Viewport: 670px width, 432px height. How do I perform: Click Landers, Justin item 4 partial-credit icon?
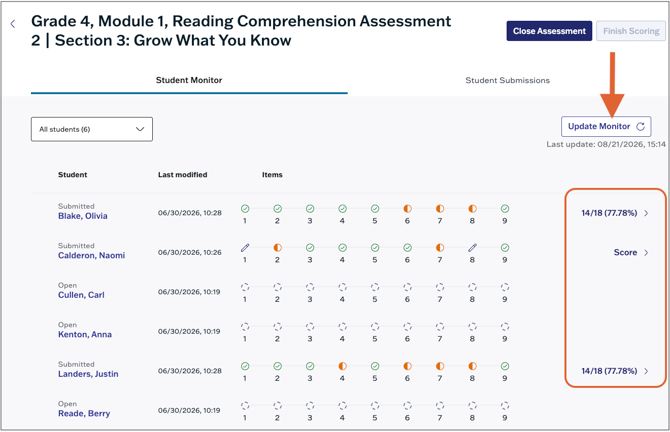point(342,366)
